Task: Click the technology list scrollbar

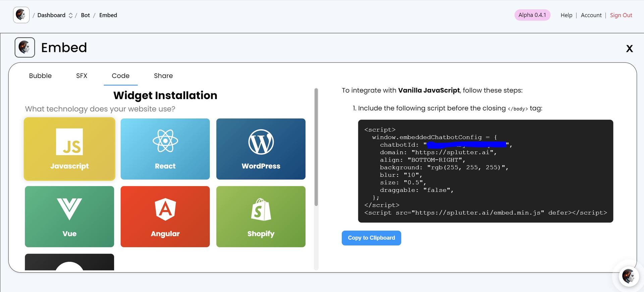Action: (316, 147)
